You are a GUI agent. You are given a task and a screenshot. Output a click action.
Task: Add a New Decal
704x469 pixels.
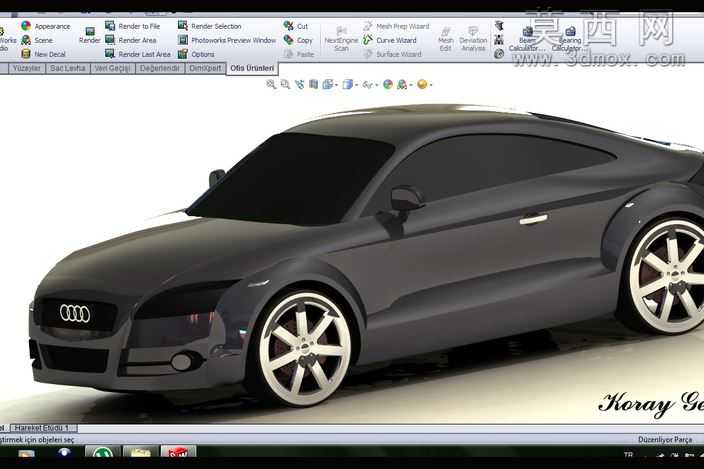click(x=43, y=54)
